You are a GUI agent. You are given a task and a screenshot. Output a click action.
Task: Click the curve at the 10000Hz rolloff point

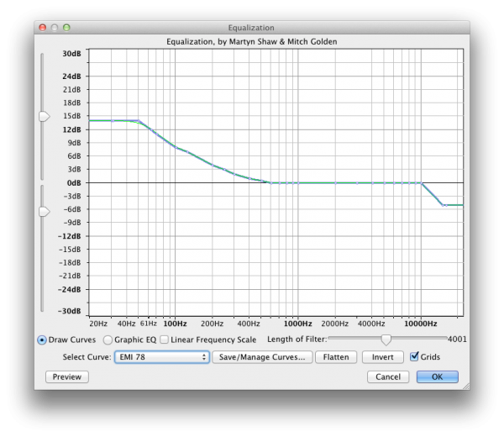(421, 183)
